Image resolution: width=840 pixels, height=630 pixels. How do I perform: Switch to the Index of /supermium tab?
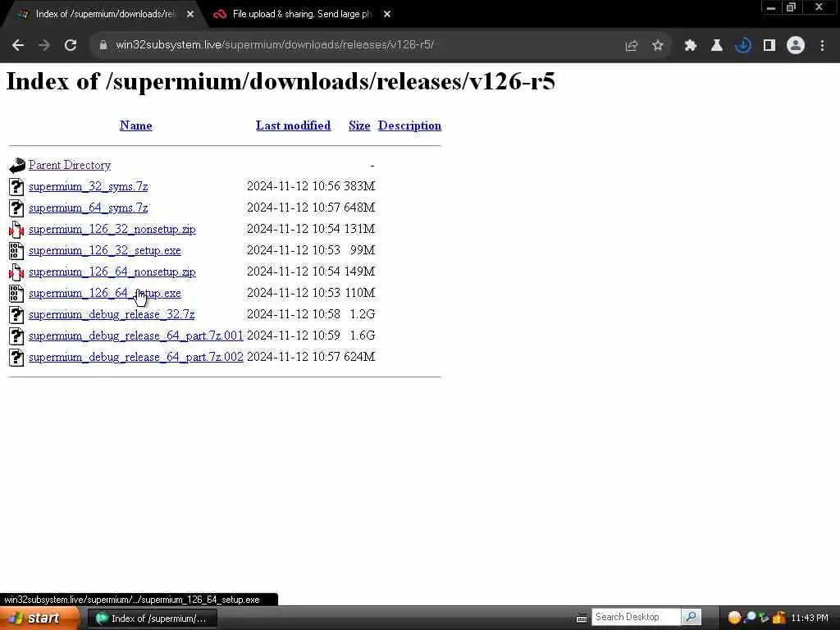click(x=106, y=15)
